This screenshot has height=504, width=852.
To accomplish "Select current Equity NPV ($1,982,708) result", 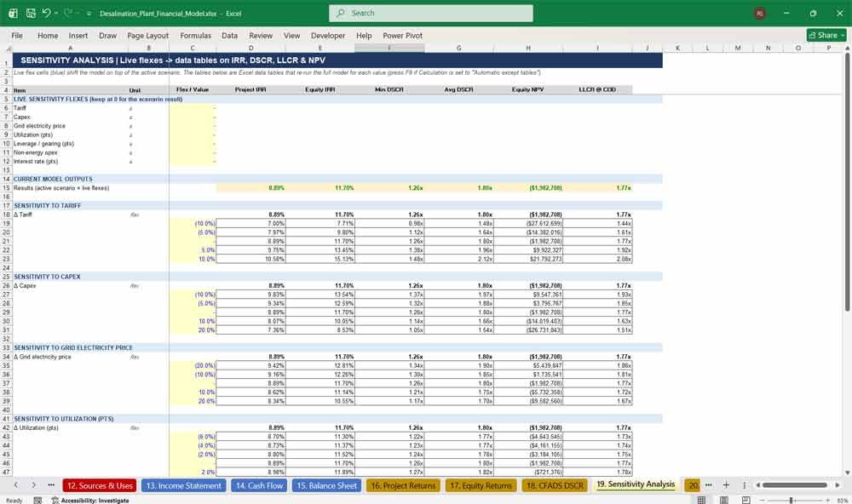I will [x=528, y=188].
